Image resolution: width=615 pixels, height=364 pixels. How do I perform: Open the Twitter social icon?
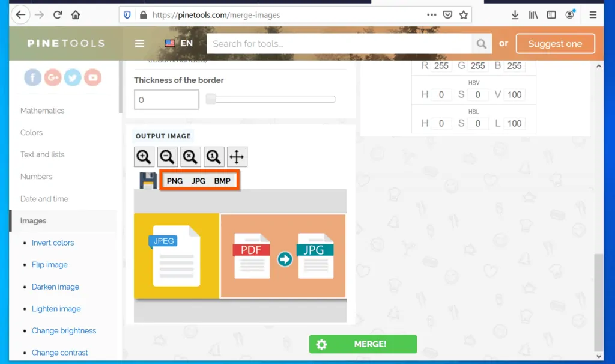coord(73,77)
